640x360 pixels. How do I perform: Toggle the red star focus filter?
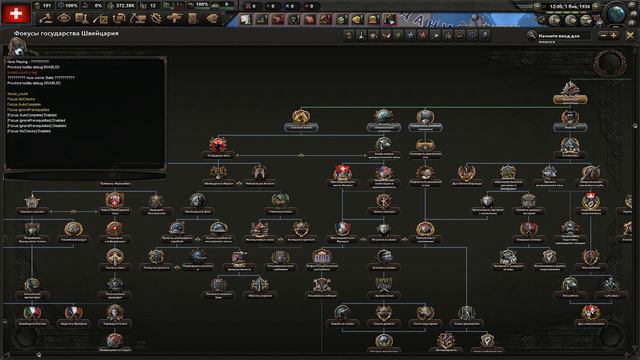pos(423,36)
